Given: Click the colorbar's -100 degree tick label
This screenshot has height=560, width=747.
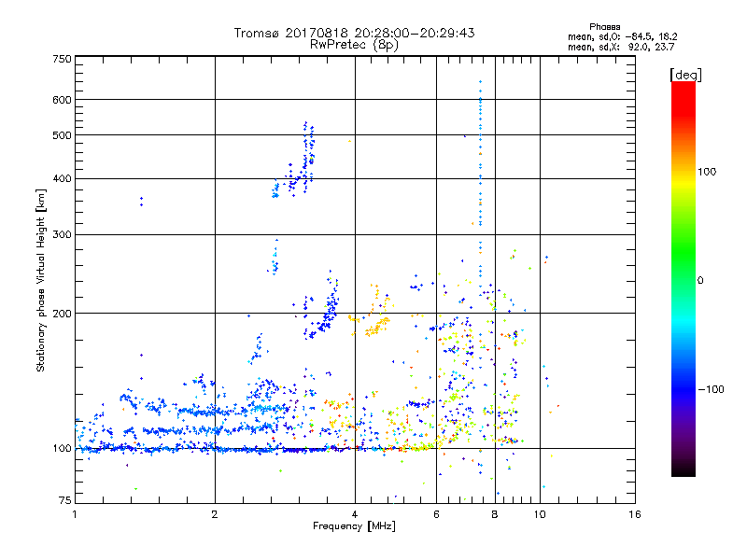Looking at the screenshot, I should (x=715, y=389).
